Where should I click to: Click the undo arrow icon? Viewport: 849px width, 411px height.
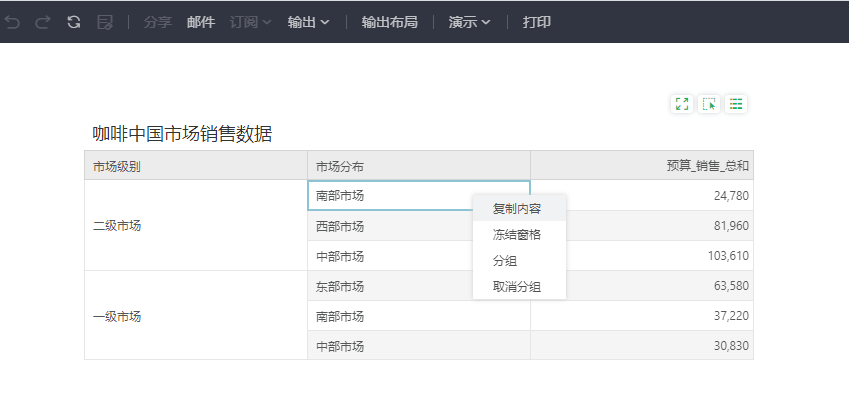point(13,21)
